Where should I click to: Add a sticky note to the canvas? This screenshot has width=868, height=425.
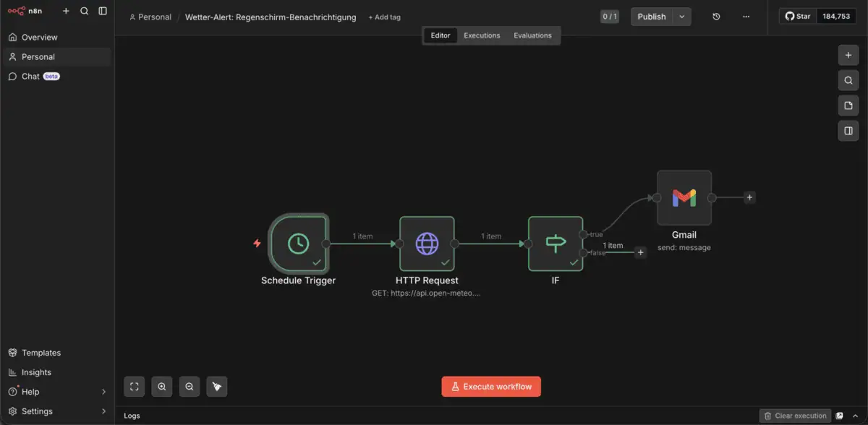click(848, 106)
